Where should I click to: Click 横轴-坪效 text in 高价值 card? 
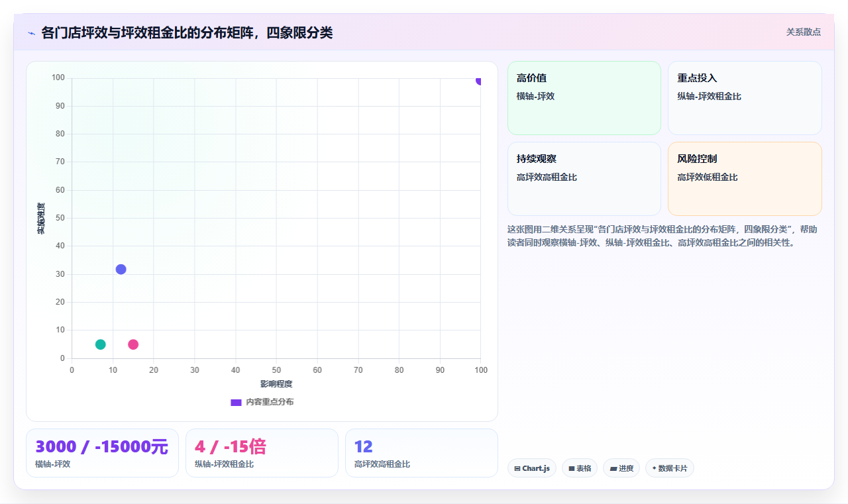535,97
